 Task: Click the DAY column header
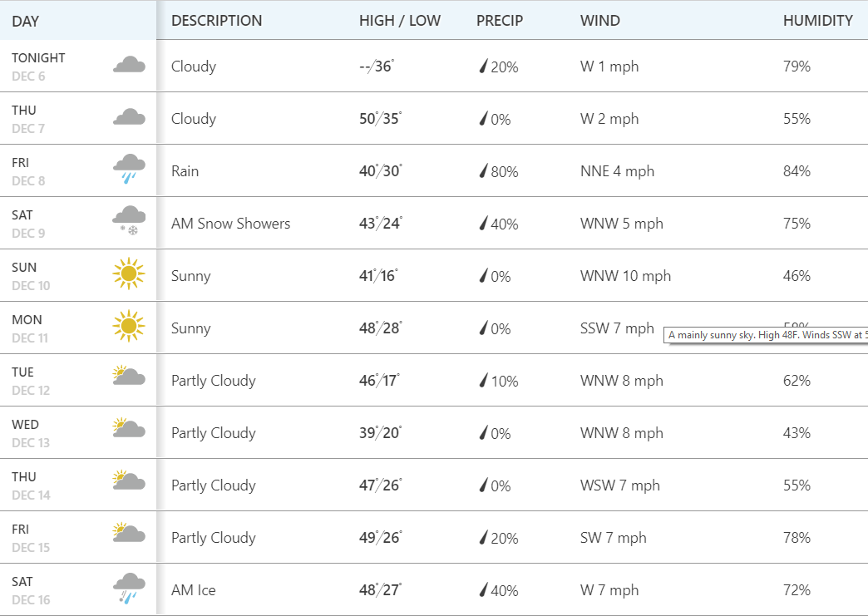26,21
